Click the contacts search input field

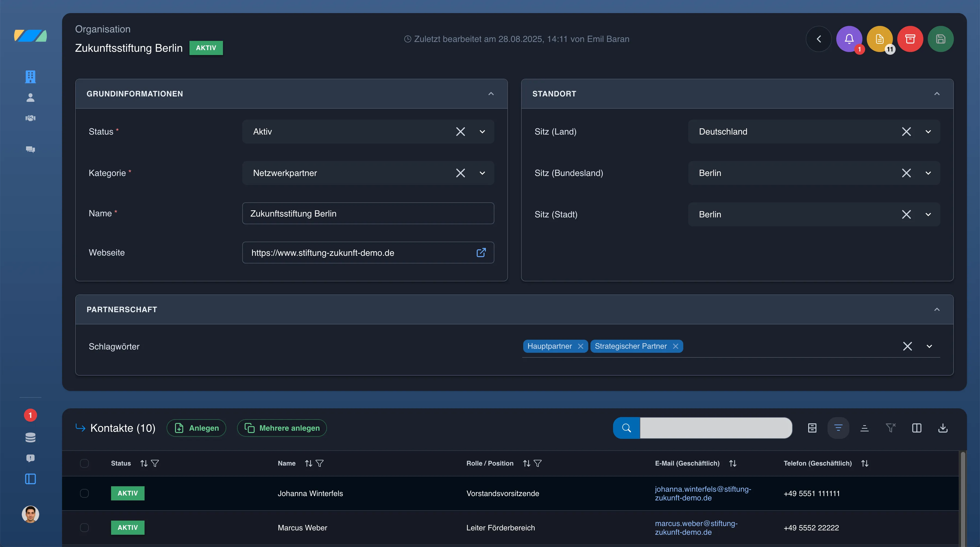[x=716, y=428]
